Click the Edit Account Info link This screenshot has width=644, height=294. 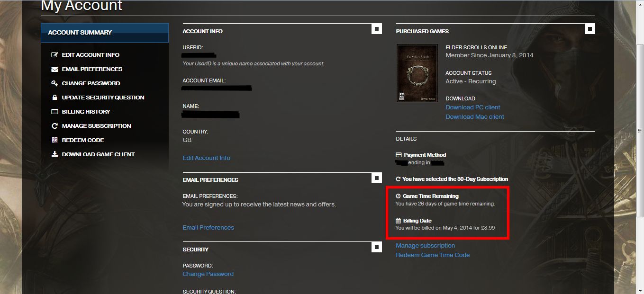(206, 158)
